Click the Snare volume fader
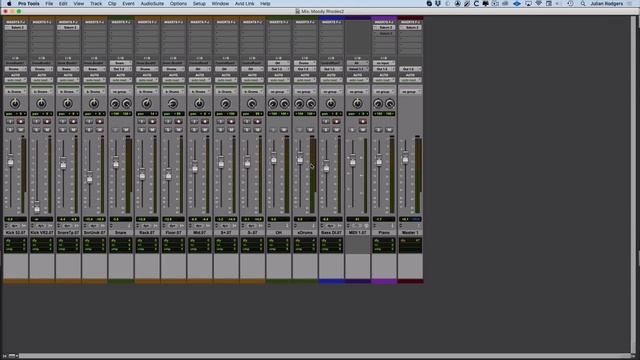Image resolution: width=640 pixels, height=360 pixels. point(116,162)
